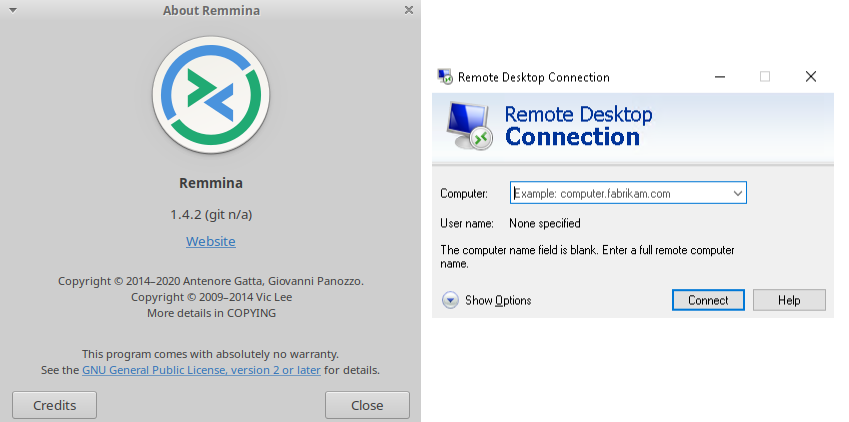Click the Credits button
Viewport: 849px width, 422px height.
coord(54,405)
